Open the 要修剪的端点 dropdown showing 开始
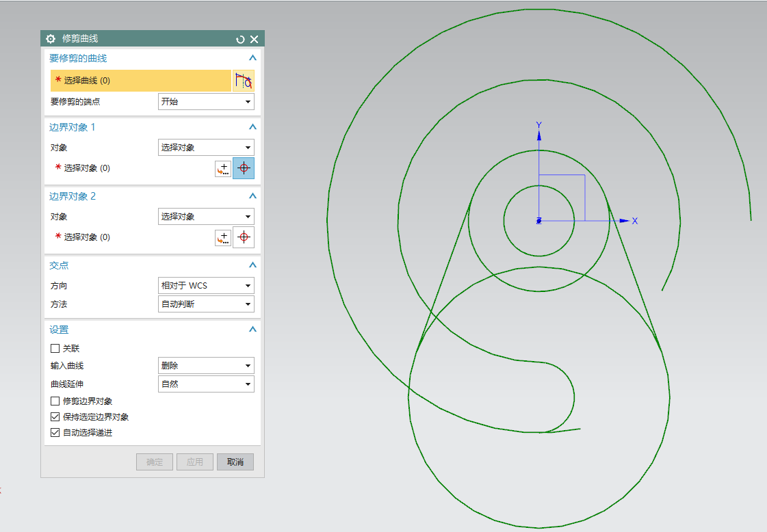 pos(206,102)
